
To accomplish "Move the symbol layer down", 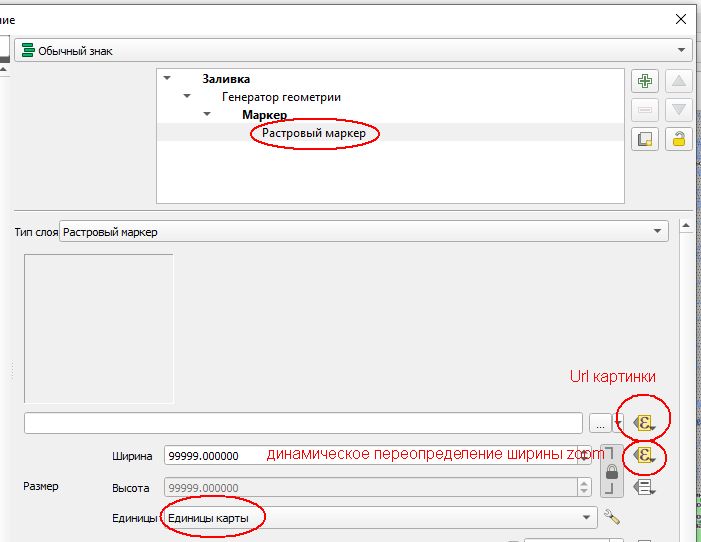I will (x=679, y=110).
